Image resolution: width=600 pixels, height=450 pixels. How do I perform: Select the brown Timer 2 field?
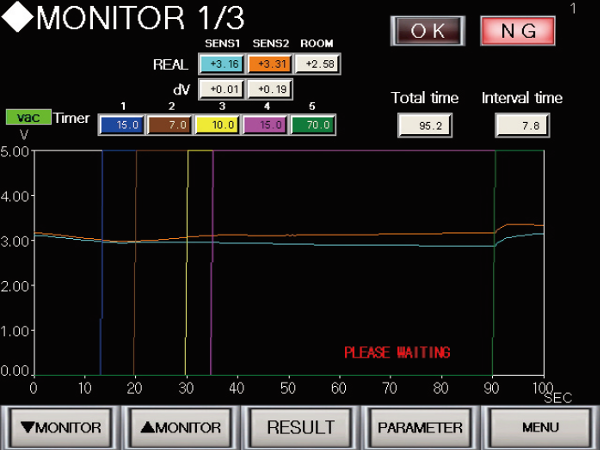168,125
